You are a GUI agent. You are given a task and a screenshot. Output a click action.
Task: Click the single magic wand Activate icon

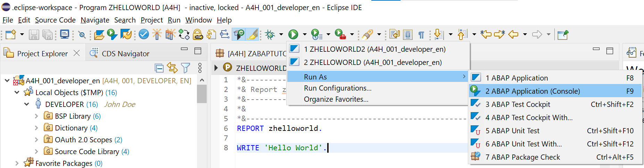(x=157, y=34)
